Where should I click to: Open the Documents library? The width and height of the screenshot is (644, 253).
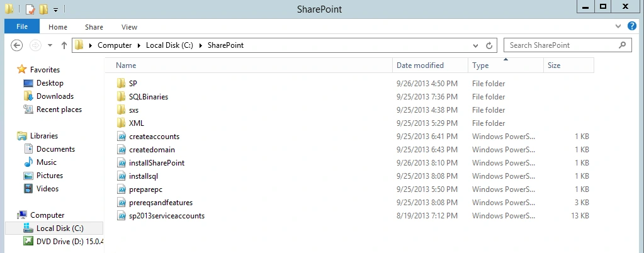coord(55,149)
